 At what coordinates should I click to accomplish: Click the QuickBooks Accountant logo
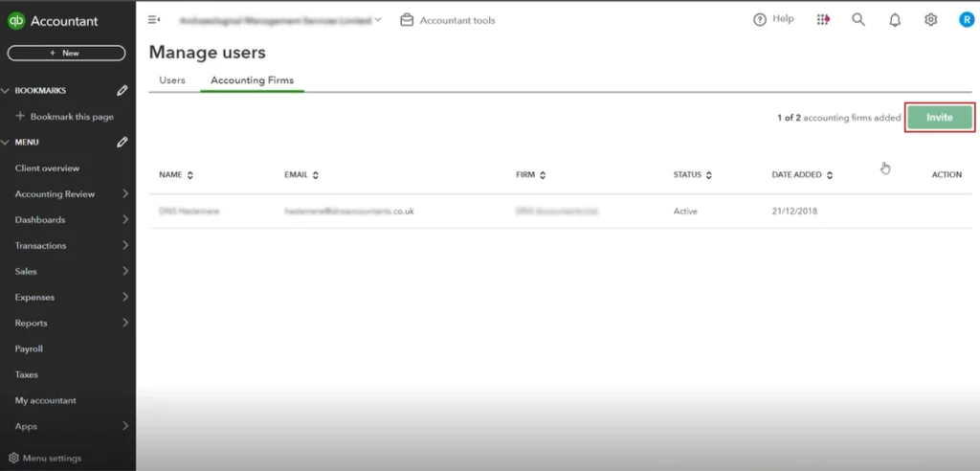53,21
